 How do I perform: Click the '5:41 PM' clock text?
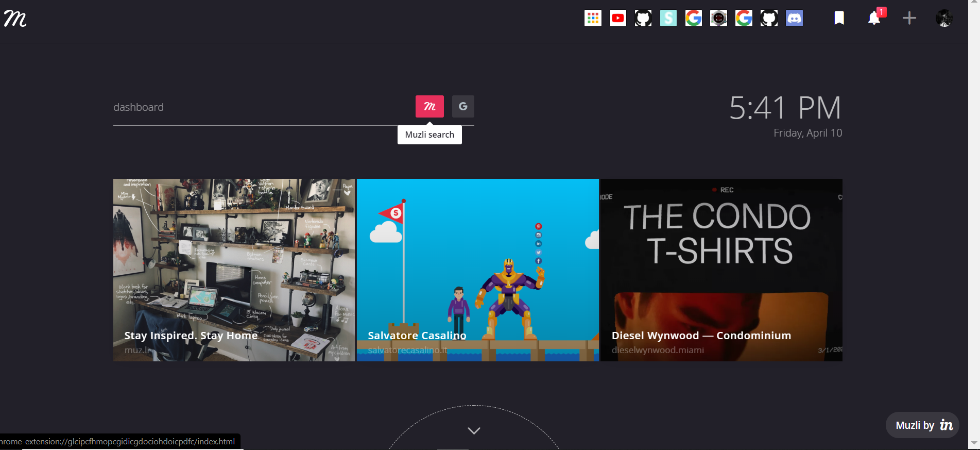[x=785, y=108]
